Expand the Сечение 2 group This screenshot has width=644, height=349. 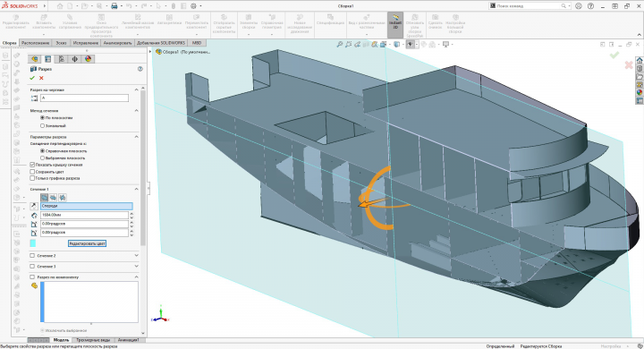point(136,256)
